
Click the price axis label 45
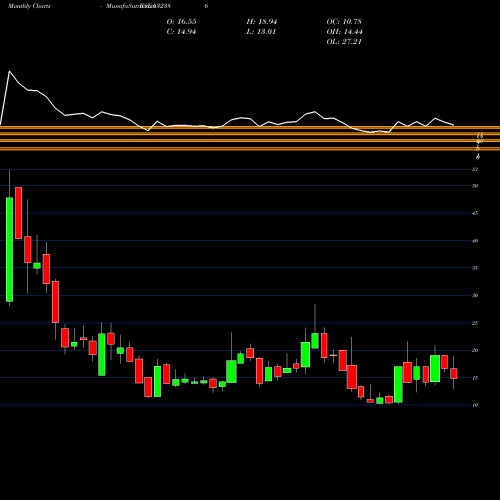tap(475, 213)
